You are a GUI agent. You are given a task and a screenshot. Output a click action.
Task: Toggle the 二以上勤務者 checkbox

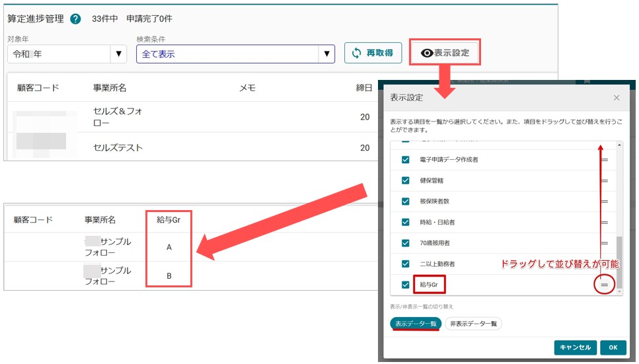pos(406,264)
